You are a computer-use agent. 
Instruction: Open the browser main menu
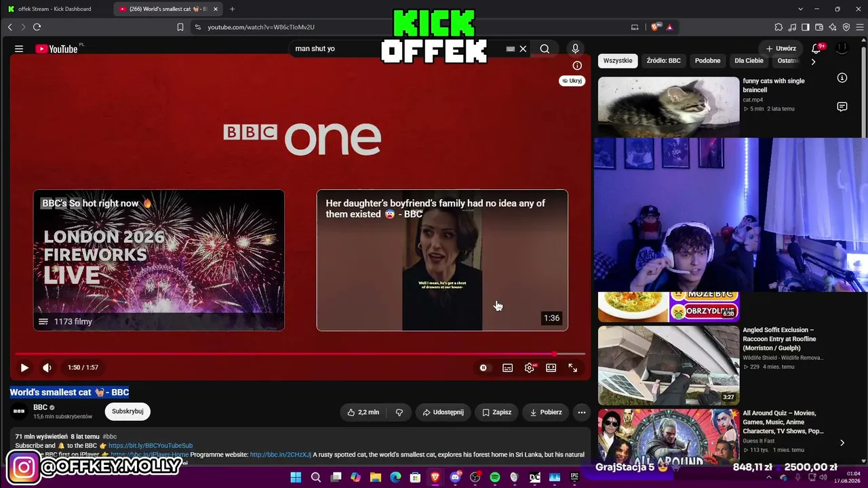coord(860,27)
